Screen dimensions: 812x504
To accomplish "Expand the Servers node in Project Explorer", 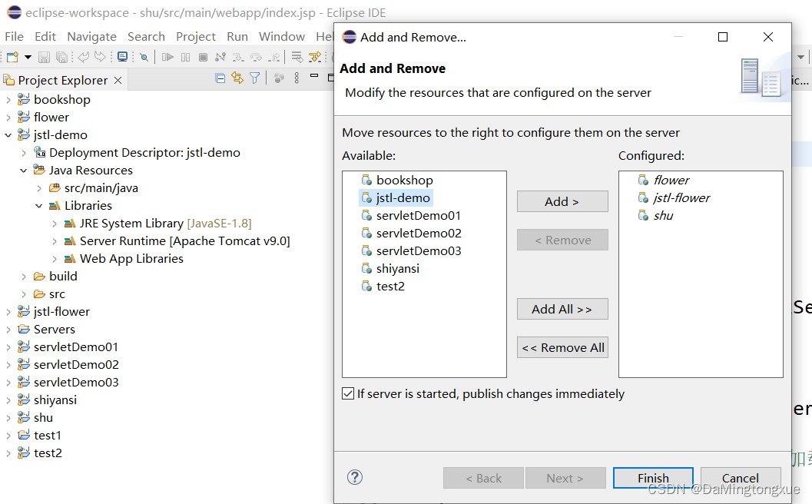I will (8, 329).
